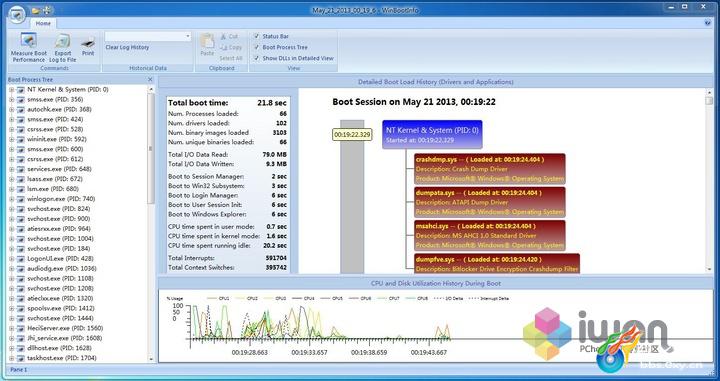
Task: Expand the smss.exe (PID: 600) tree node
Action: 11,150
